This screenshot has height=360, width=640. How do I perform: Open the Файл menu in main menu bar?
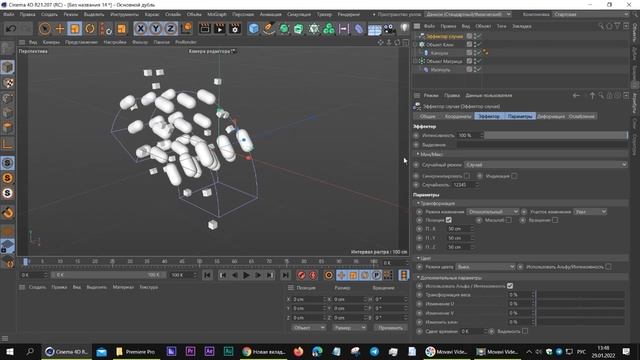coord(9,14)
